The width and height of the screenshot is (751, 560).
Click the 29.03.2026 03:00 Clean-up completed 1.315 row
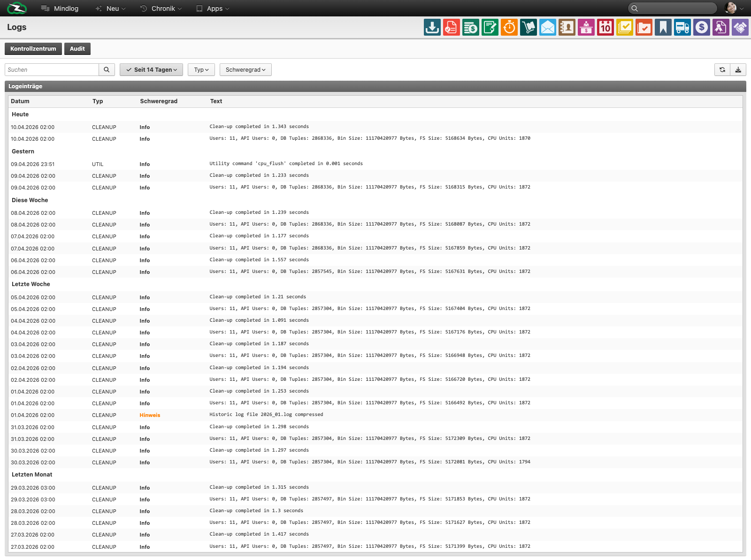pyautogui.click(x=375, y=488)
